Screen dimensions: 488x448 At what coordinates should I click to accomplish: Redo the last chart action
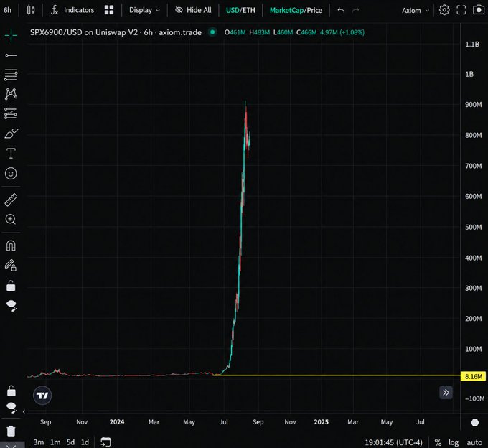coord(355,11)
